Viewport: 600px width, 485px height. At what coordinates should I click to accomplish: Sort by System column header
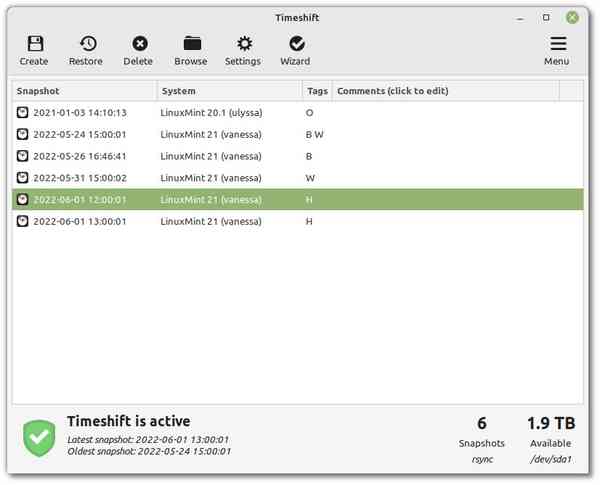(x=230, y=91)
